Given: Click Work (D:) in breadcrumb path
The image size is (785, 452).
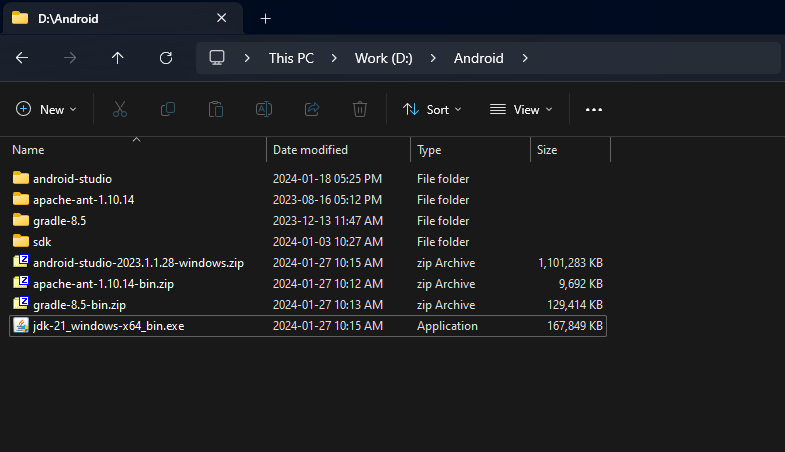Looking at the screenshot, I should [385, 58].
